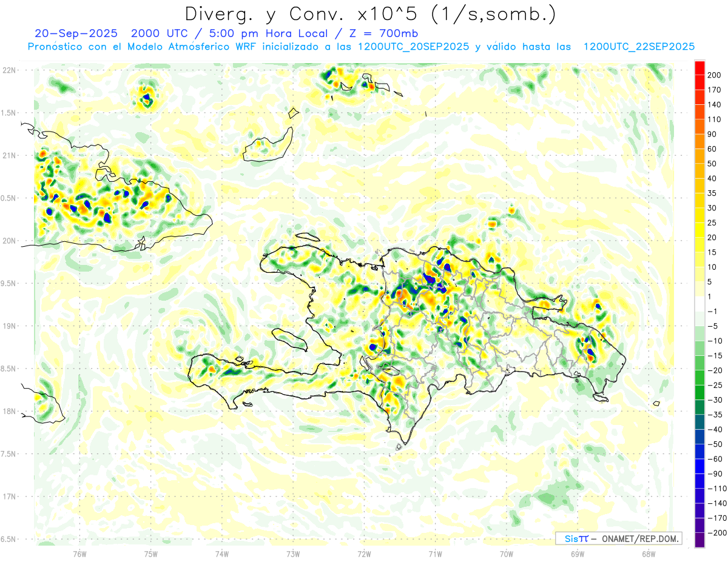
Task: Click the white colorbar segment between 1 and -1
Action: 699,304
